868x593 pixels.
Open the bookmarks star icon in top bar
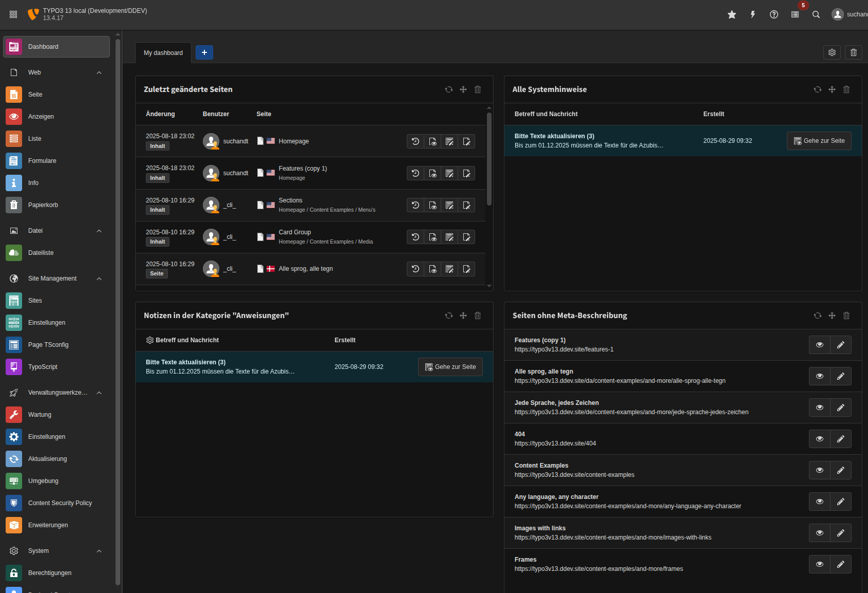732,14
